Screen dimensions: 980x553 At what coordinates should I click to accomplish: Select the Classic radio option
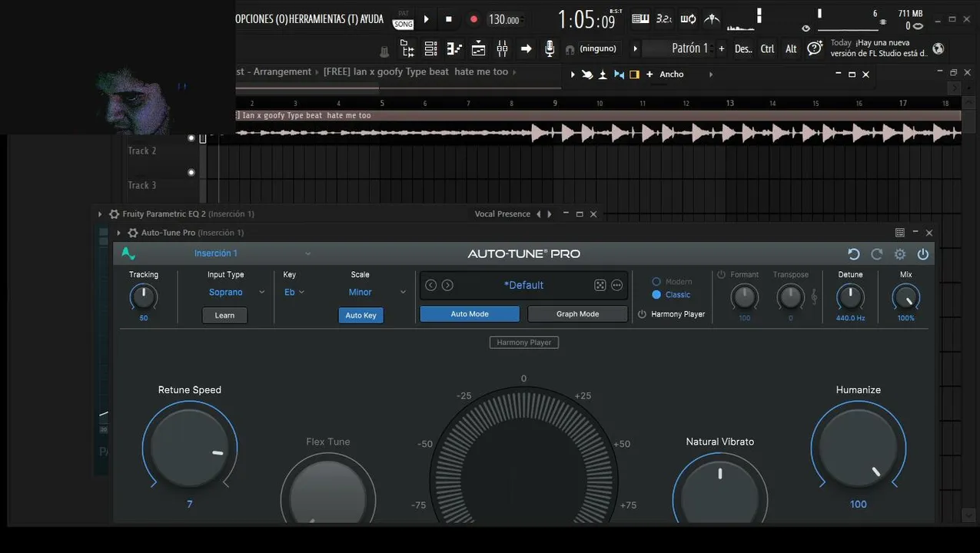(656, 295)
